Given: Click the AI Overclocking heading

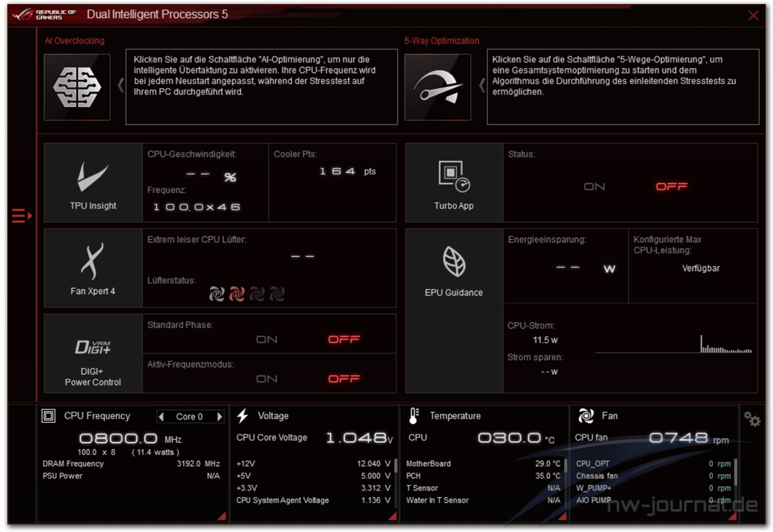Looking at the screenshot, I should 74,41.
